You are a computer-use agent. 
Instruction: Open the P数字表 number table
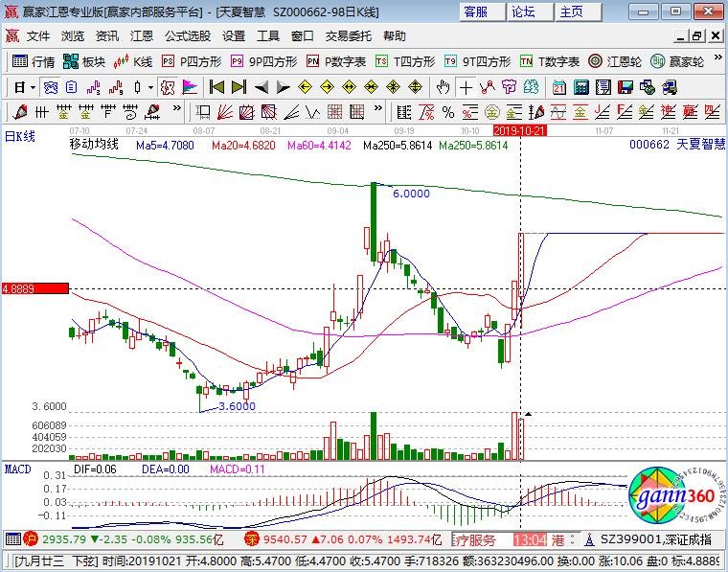[336, 61]
